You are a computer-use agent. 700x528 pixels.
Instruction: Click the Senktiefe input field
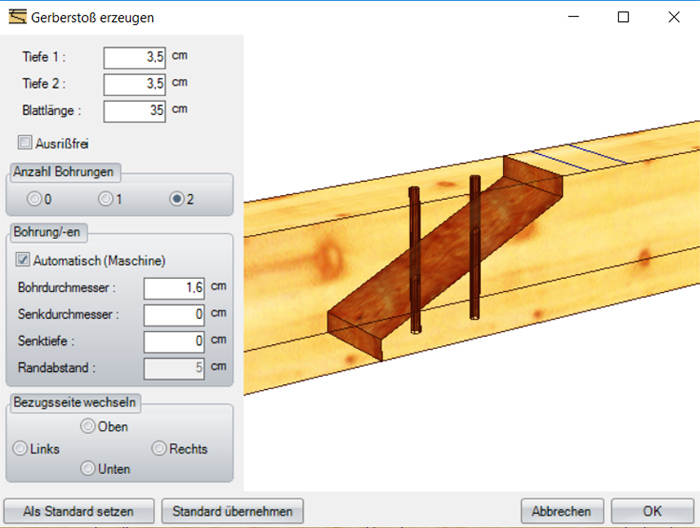(174, 342)
